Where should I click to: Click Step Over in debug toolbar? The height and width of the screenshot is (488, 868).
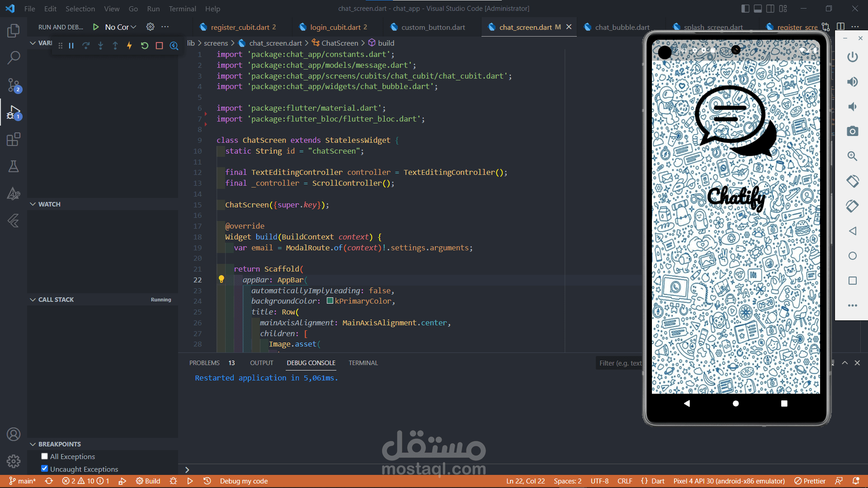tap(86, 46)
